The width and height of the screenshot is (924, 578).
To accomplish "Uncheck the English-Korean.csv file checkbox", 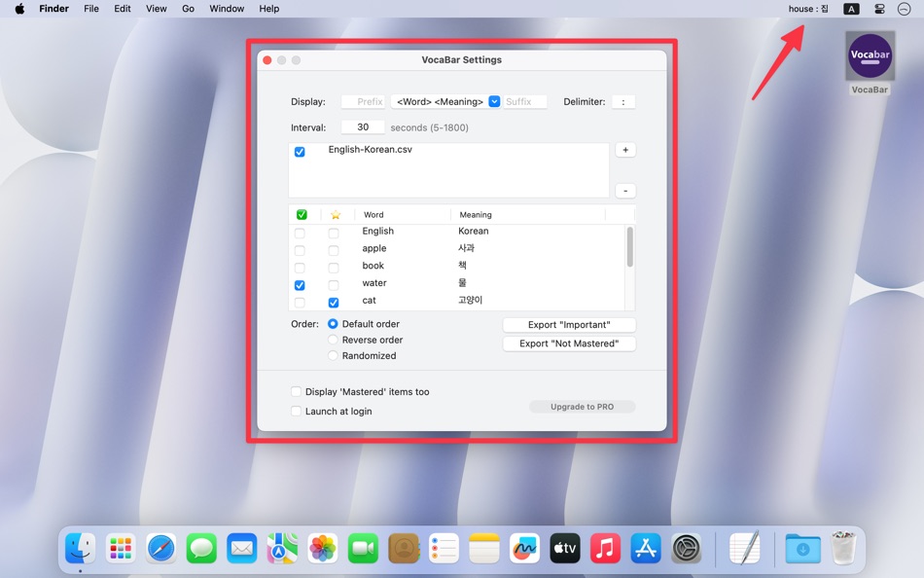I will [300, 152].
